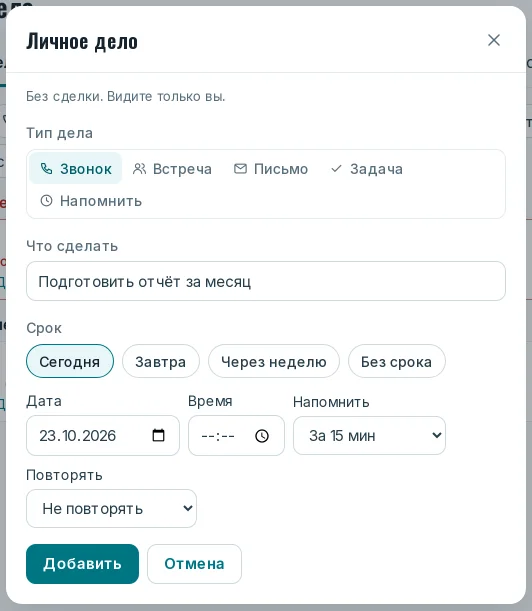Screen dimensions: 532x611
Task: Select the Звонок activity type
Action: point(76,168)
